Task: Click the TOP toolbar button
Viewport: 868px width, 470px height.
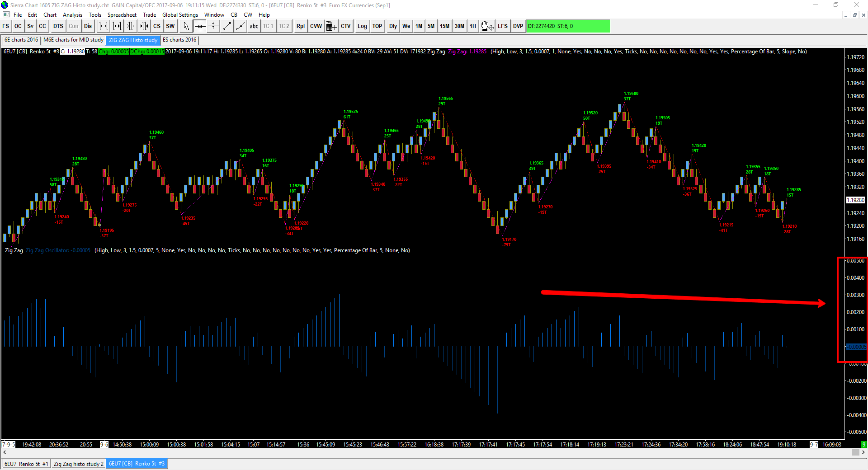Action: click(x=377, y=26)
